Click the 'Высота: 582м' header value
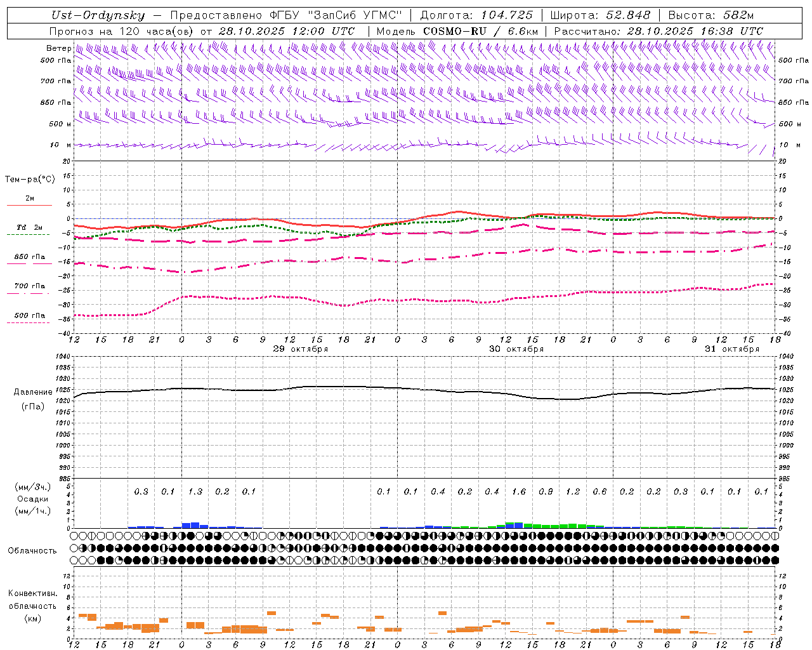This screenshot has height=650, width=812. pyautogui.click(x=711, y=16)
